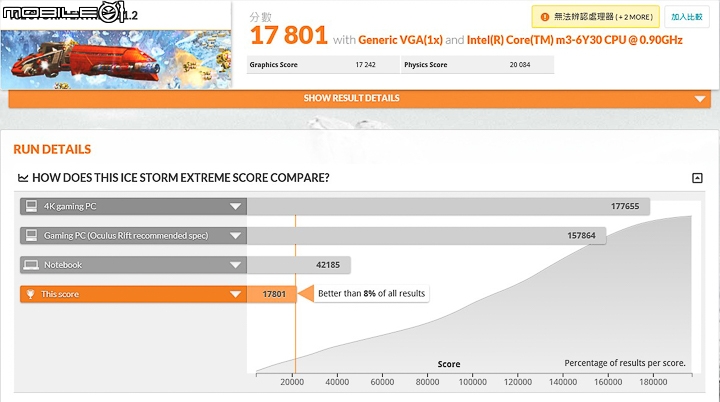
Task: Click the desktop icon on Gaming PC Oculus Rift row
Action: pyautogui.click(x=31, y=235)
